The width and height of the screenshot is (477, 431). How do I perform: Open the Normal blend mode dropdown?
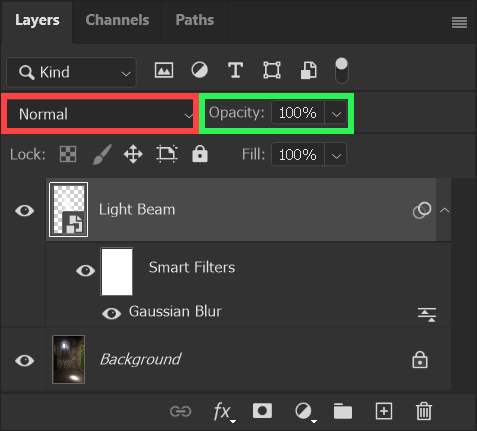click(100, 114)
